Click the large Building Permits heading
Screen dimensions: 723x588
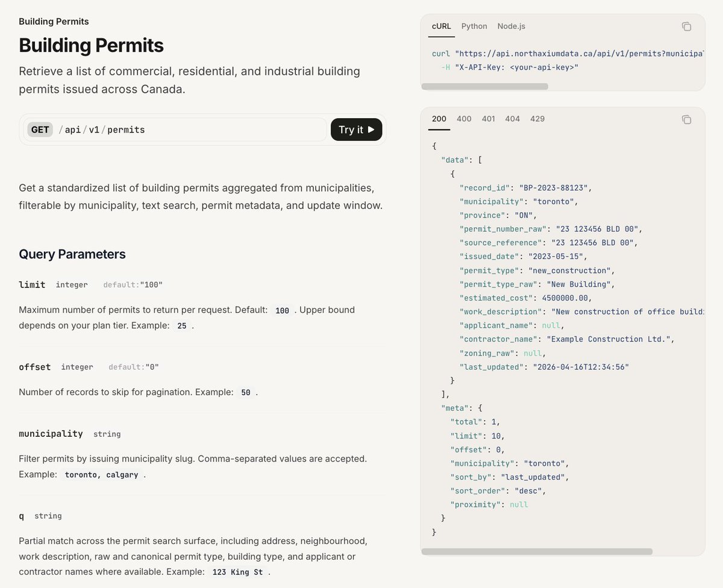pyautogui.click(x=91, y=45)
